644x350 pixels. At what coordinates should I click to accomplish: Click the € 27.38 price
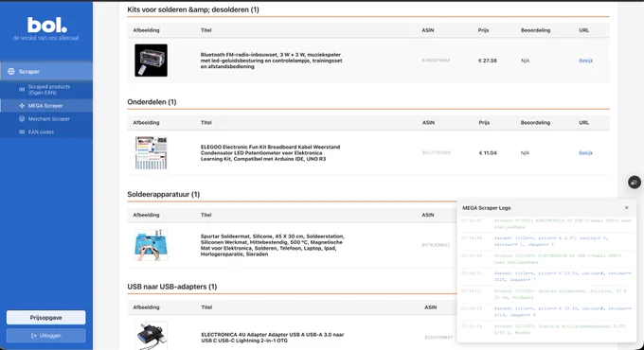tap(487, 61)
